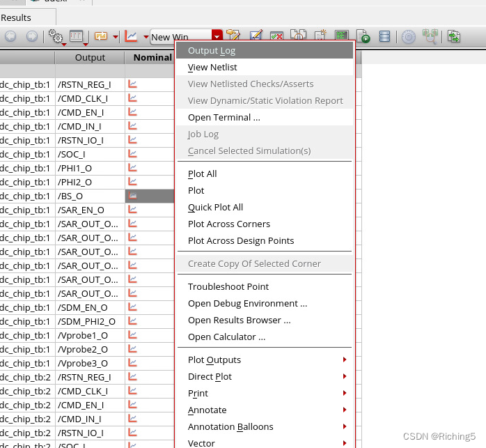Expand the arrow beside the plot graph icon
The width and height of the screenshot is (486, 448).
coord(146,37)
